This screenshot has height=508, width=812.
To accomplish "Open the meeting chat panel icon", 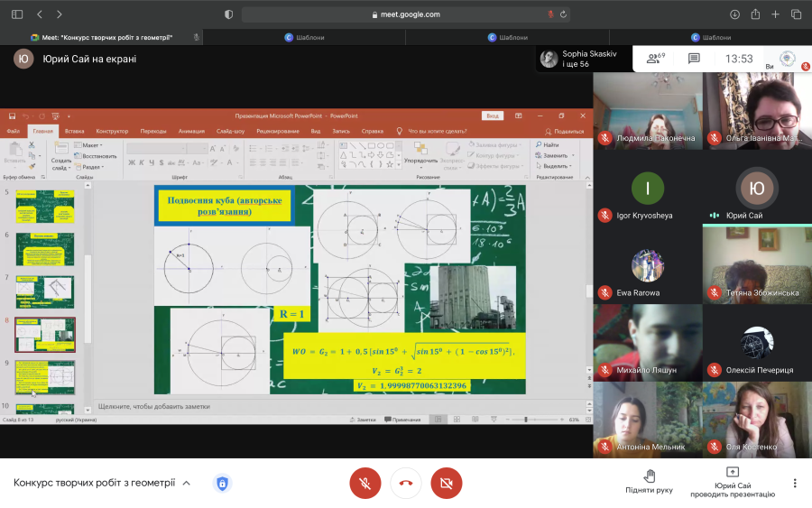I will [694, 59].
